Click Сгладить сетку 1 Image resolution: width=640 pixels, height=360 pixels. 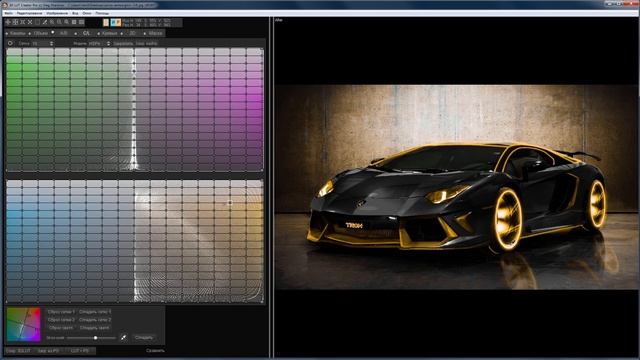pyautogui.click(x=95, y=311)
